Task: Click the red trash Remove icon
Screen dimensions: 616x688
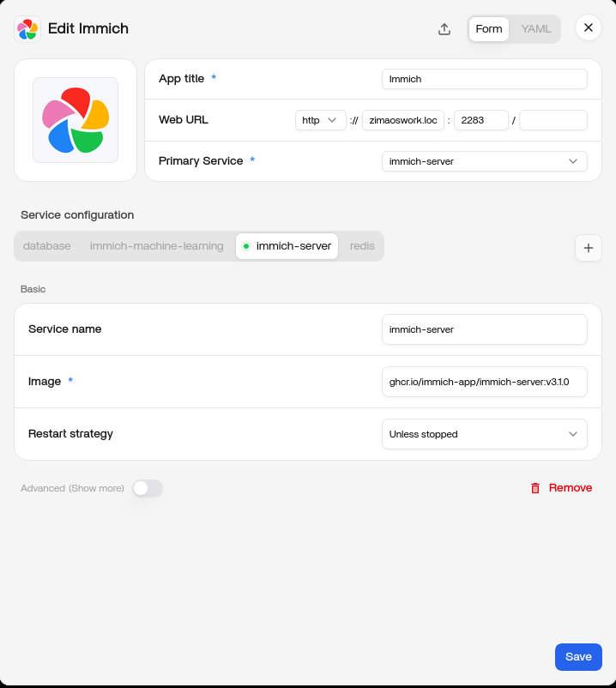Action: [x=535, y=488]
